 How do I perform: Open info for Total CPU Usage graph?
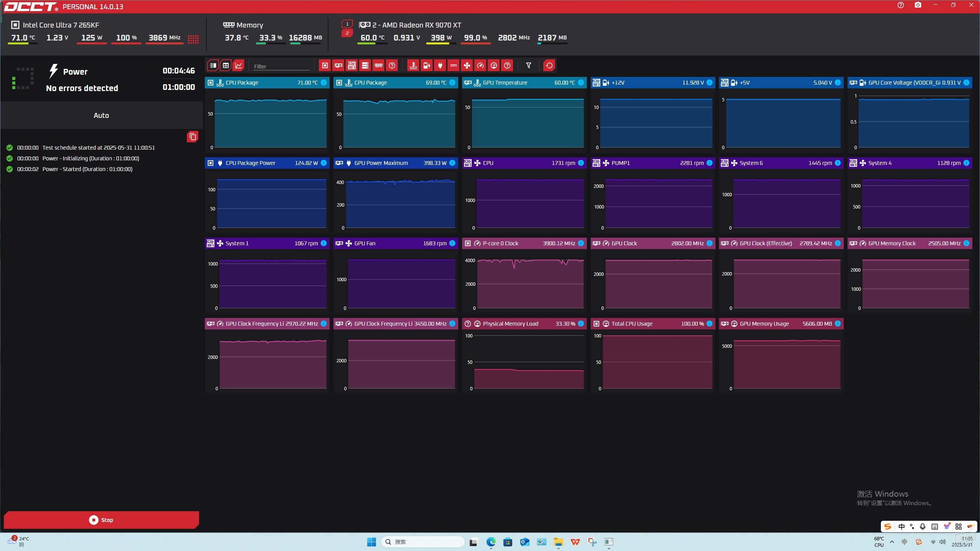(x=710, y=324)
